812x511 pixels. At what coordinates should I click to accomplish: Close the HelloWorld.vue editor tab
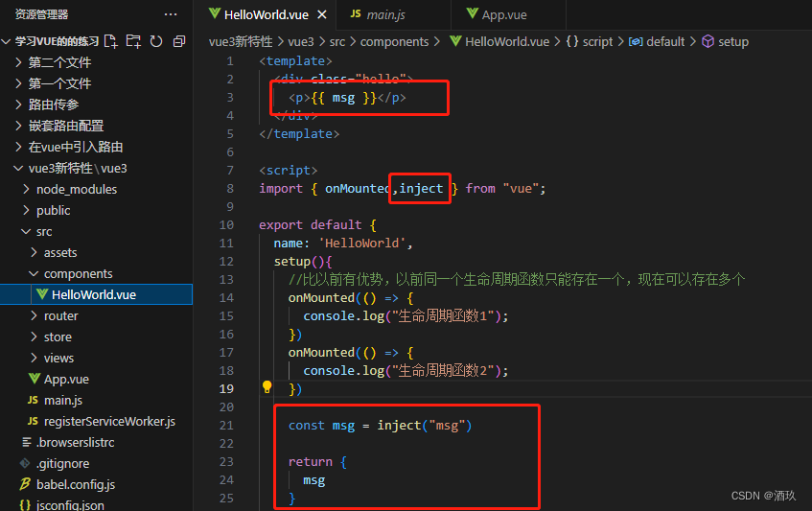tap(322, 14)
